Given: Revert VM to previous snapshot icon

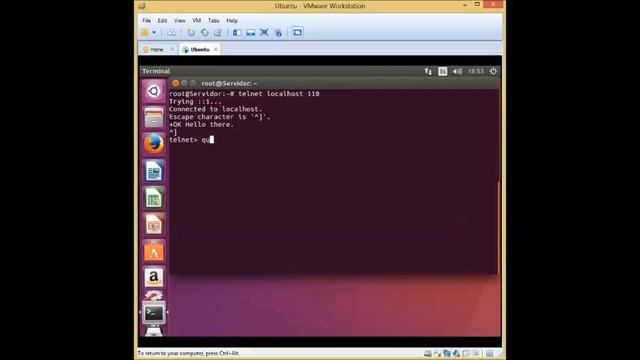Looking at the screenshot, I should point(204,33).
